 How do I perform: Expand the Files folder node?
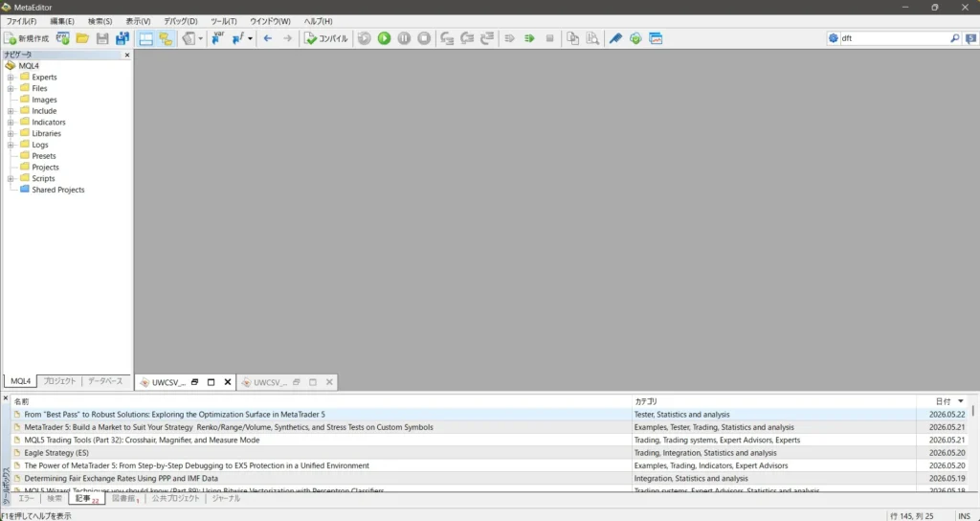tap(11, 88)
